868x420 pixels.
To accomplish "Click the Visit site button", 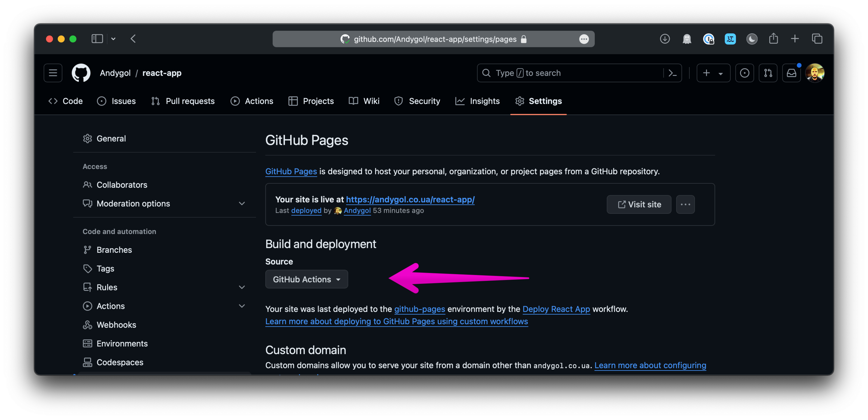I will tap(639, 204).
